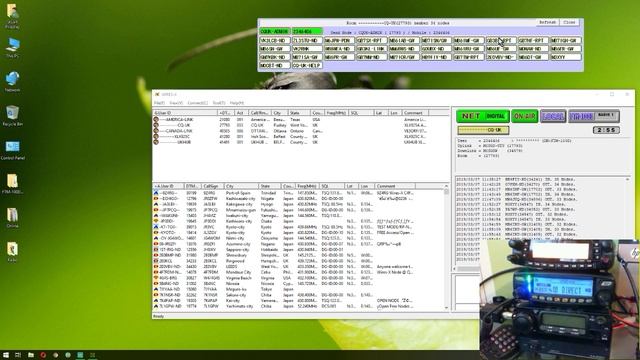Click the yellow CQ-UK connected room label

click(483, 130)
